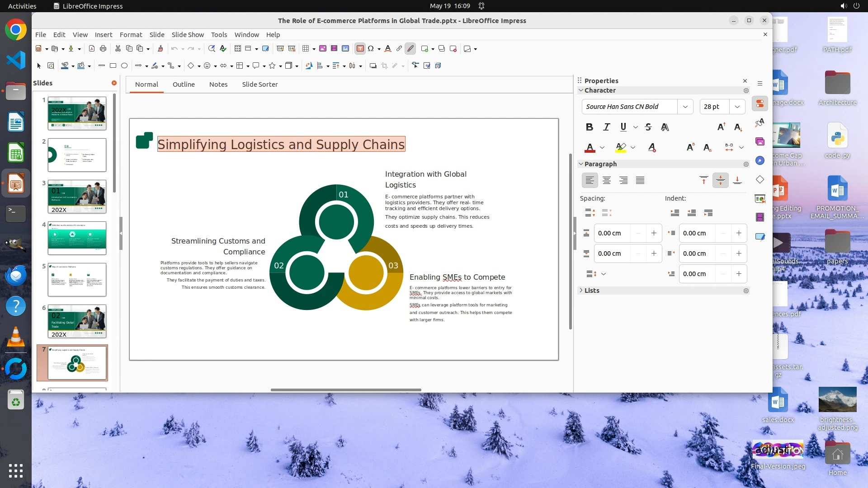This screenshot has height=488, width=868.
Task: Click the Print icon in toolbar
Action: tap(103, 49)
